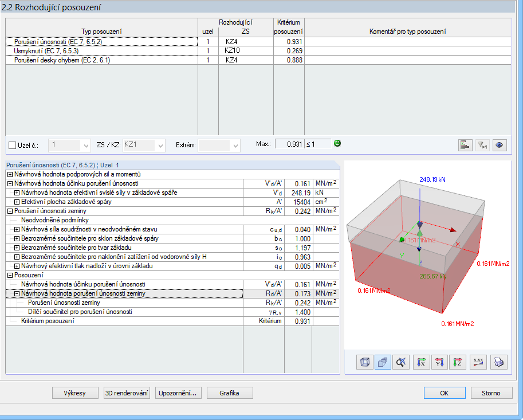Click the 1.197 shape factor value

click(298, 248)
